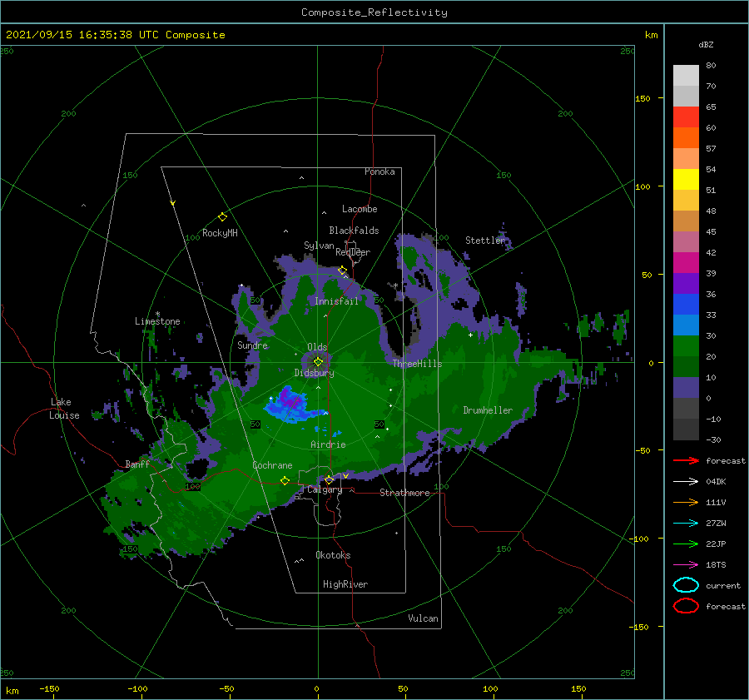The height and width of the screenshot is (700, 749).
Task: Click the 'Strathmore' town label
Action: pyautogui.click(x=404, y=493)
